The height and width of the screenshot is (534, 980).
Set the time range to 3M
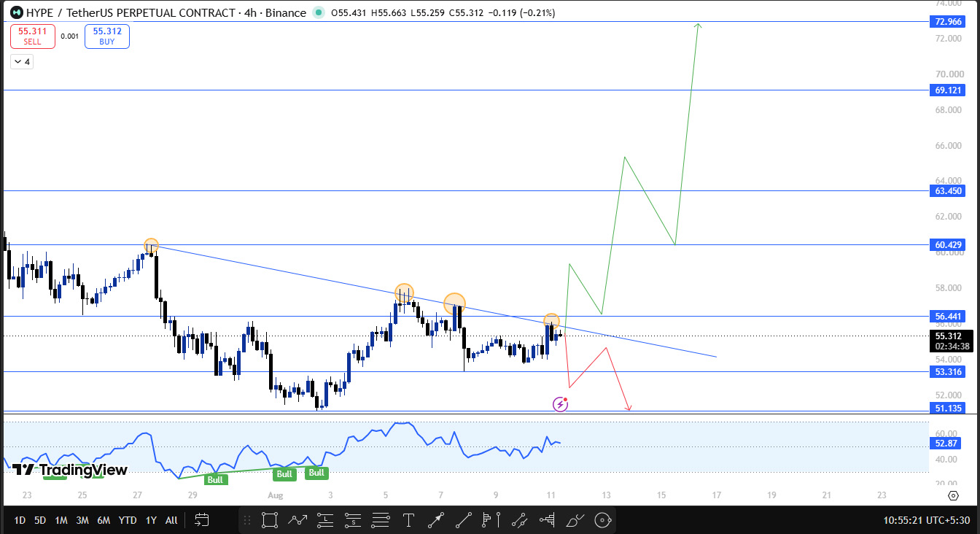(x=82, y=520)
